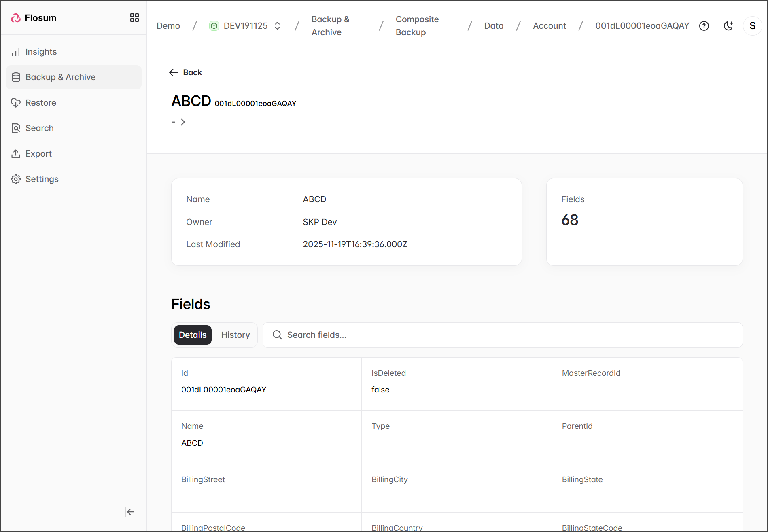The width and height of the screenshot is (768, 532).
Task: Click the Export upload icon
Action: click(x=16, y=154)
